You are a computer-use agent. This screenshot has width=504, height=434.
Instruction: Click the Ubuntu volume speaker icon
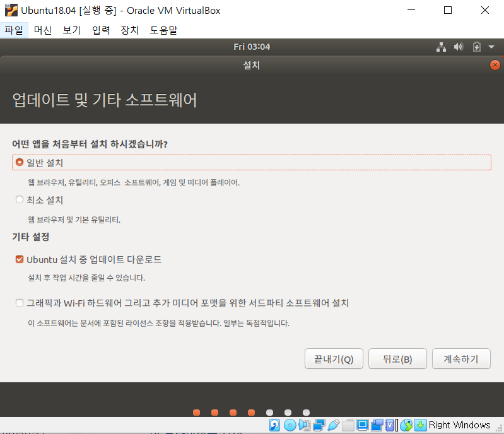tap(459, 47)
